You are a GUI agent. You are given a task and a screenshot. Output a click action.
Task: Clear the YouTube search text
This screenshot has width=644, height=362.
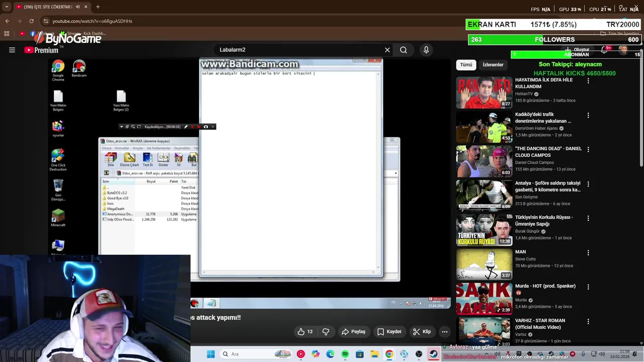coord(387,50)
